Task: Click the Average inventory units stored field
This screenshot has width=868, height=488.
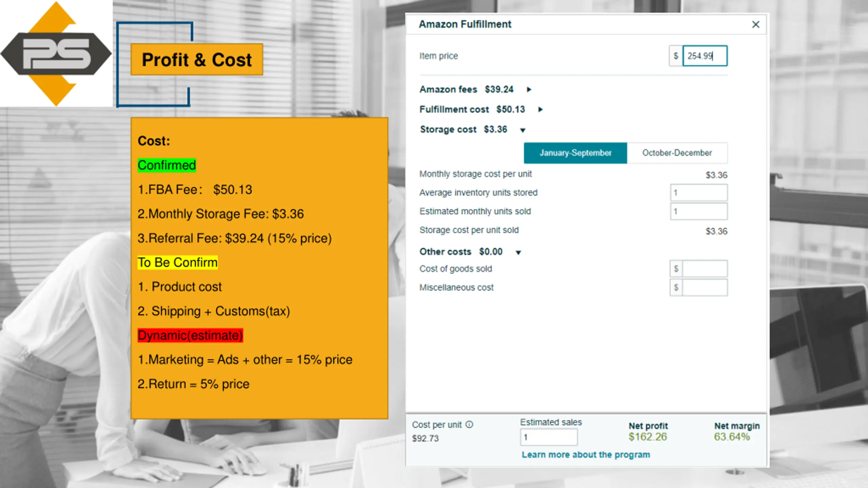Action: [x=698, y=192]
